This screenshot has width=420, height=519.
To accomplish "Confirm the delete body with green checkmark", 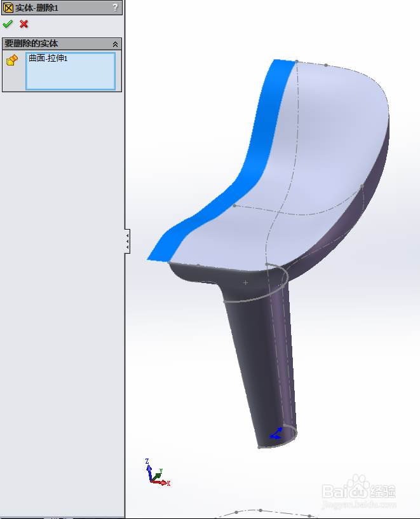I will click(7, 24).
